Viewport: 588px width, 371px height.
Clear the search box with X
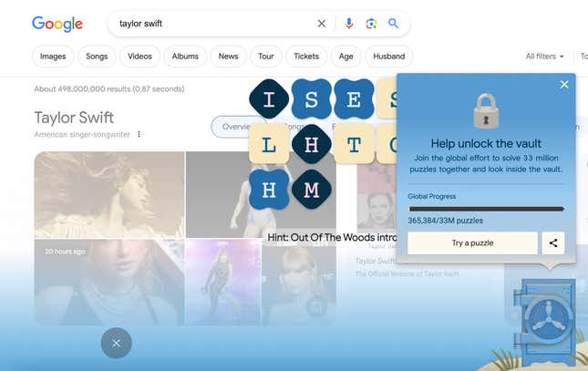click(322, 24)
